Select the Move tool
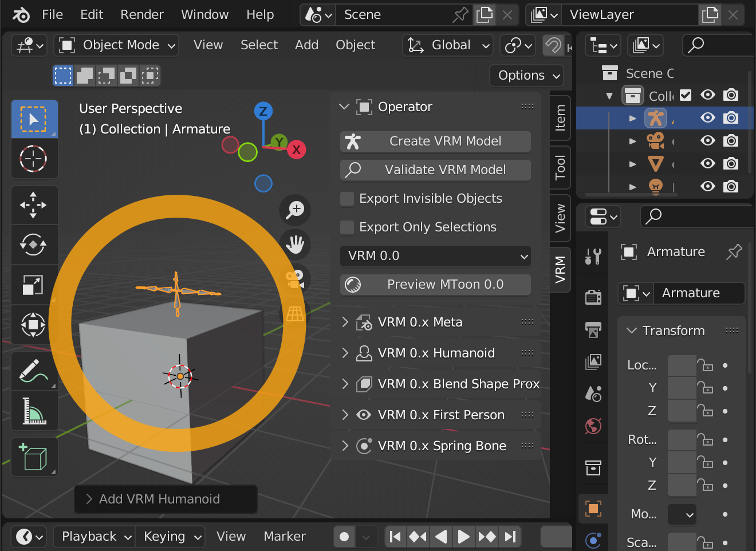 pyautogui.click(x=34, y=205)
